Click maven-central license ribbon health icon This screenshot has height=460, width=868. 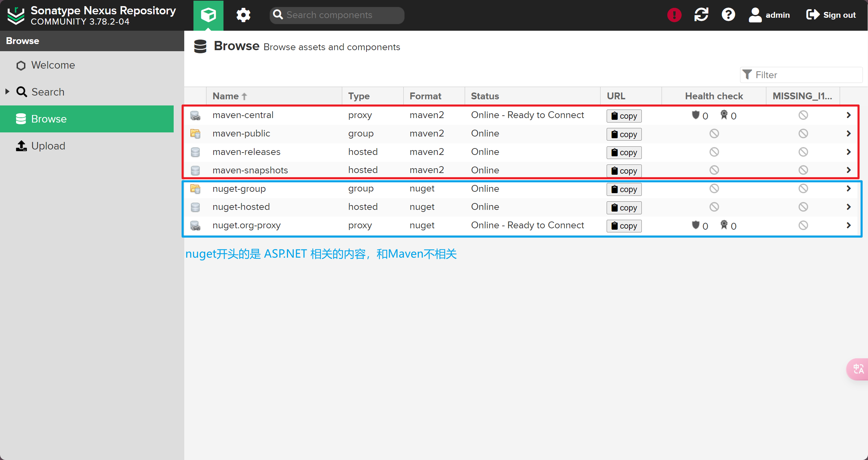pos(724,115)
